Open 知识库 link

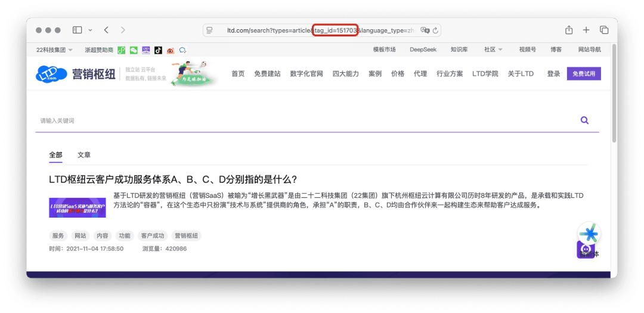click(x=459, y=49)
